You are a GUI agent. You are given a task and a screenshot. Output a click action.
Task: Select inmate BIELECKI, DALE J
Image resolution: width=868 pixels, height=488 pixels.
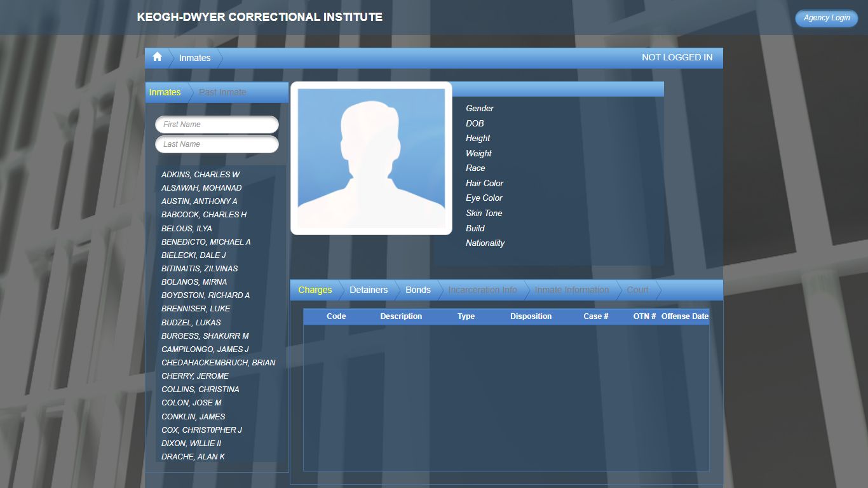193,255
